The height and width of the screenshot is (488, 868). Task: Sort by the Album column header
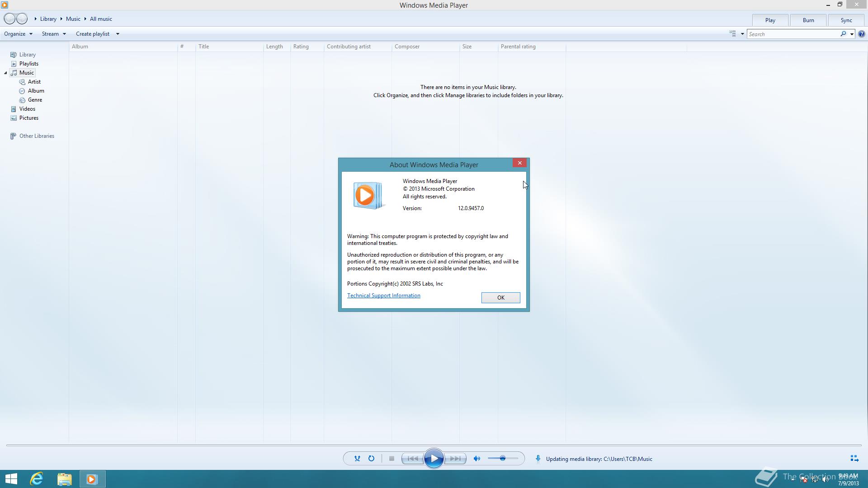pyautogui.click(x=123, y=47)
